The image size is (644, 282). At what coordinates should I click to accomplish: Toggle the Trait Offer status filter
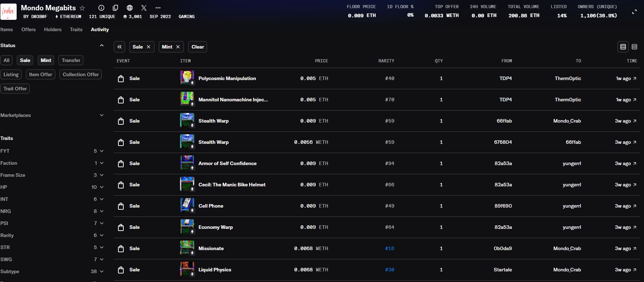point(15,89)
